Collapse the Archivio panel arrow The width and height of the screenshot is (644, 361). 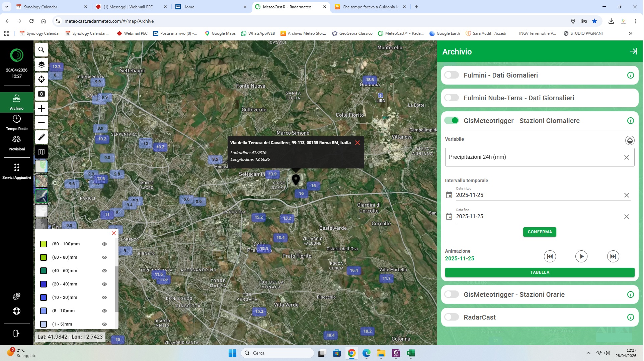click(633, 51)
